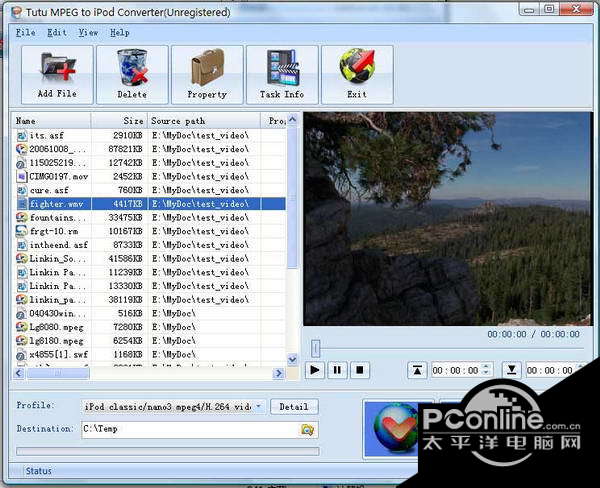
Task: Select lg8180.mpeg file icon
Action: (x=22, y=341)
